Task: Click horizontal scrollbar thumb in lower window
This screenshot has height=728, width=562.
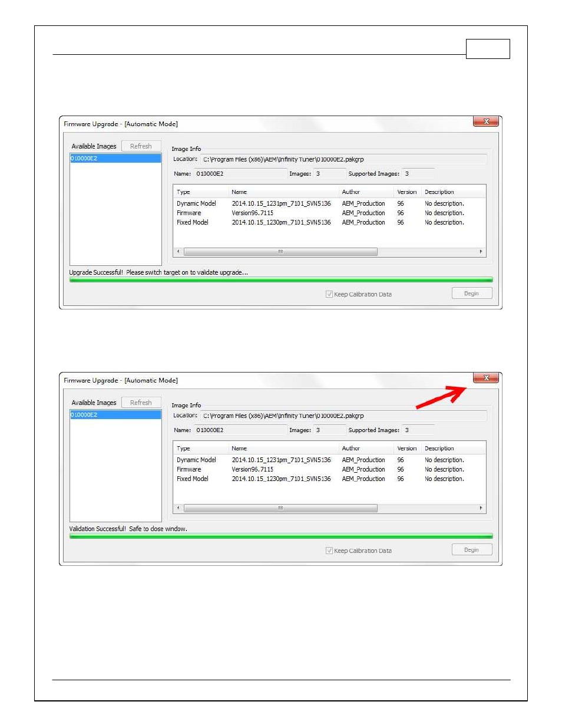Action: click(280, 508)
